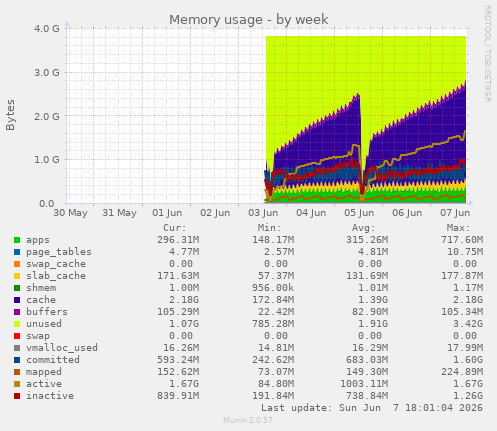Click the swap red legend swatch
This screenshot has width=497, height=431.
click(x=17, y=336)
